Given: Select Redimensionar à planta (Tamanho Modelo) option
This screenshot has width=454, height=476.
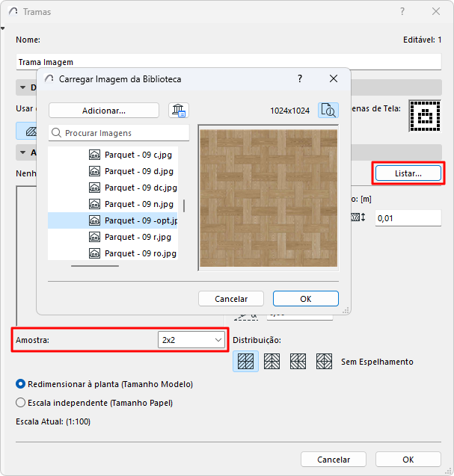Looking at the screenshot, I should [104, 384].
